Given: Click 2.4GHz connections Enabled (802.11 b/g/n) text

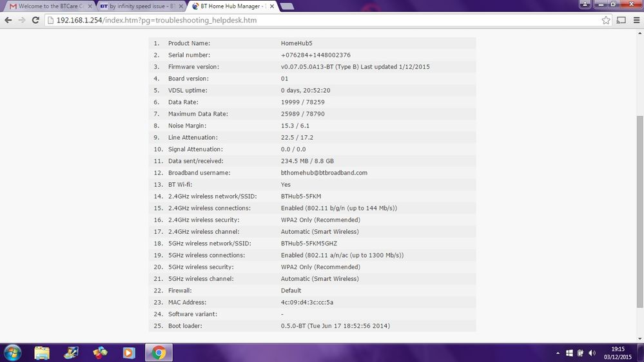Looking at the screenshot, I should coord(339,208).
